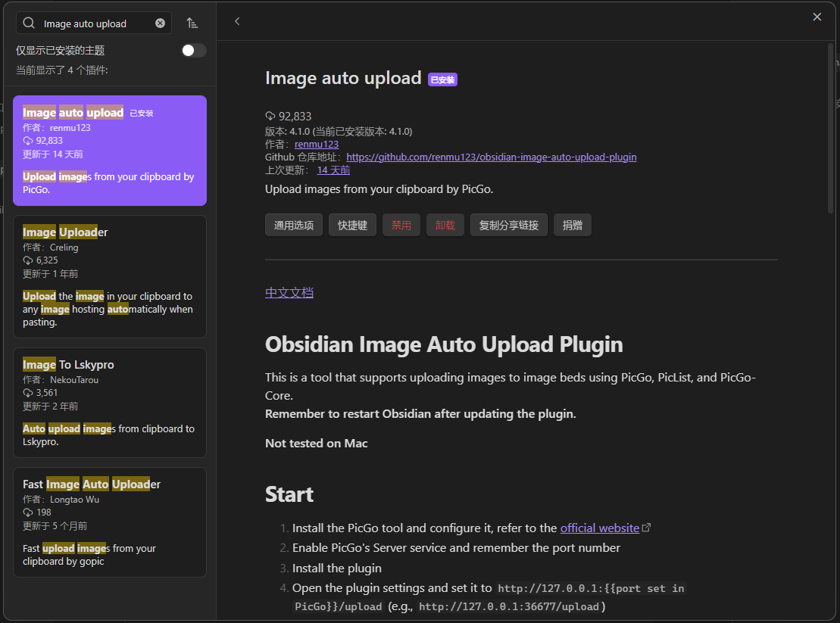Screen dimensions: 840x623
Task: Click the magnifying glass search icon
Action: [29, 23]
